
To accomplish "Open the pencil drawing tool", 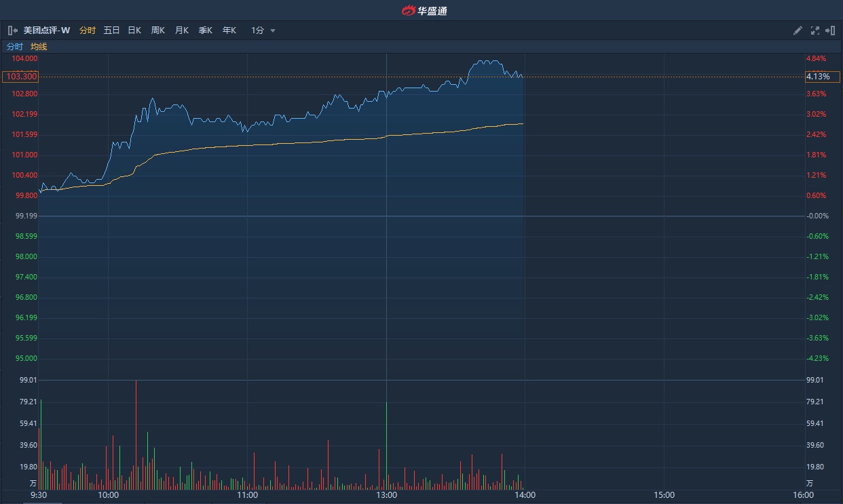I will [798, 31].
